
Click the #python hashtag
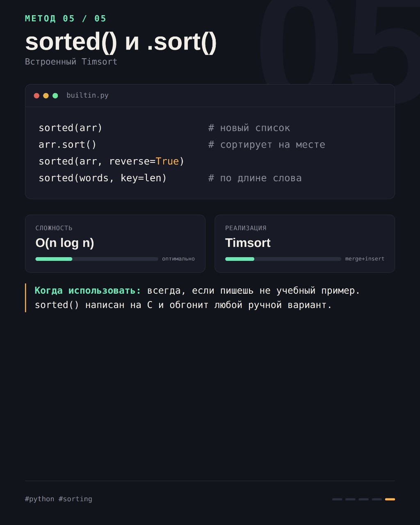point(40,499)
